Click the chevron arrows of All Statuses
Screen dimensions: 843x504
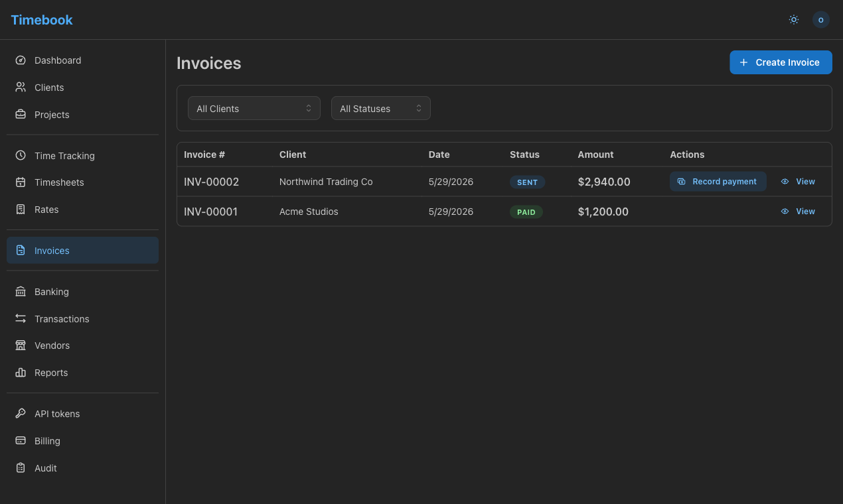click(419, 108)
